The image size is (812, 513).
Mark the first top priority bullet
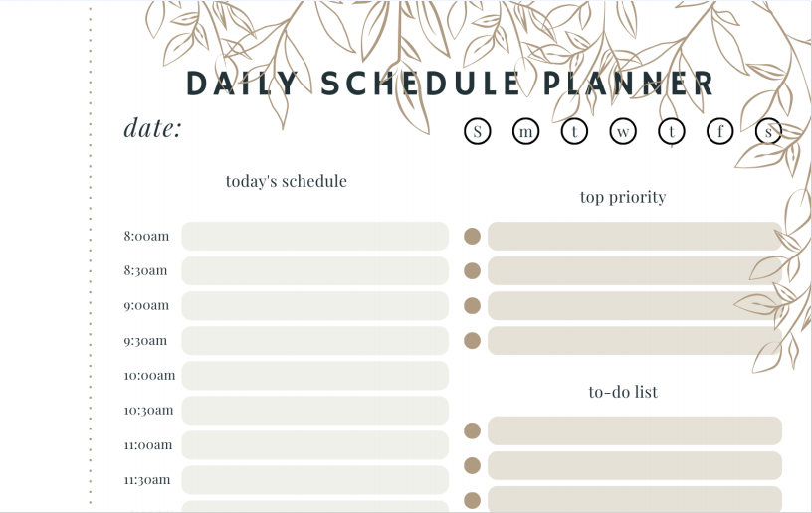coord(473,237)
